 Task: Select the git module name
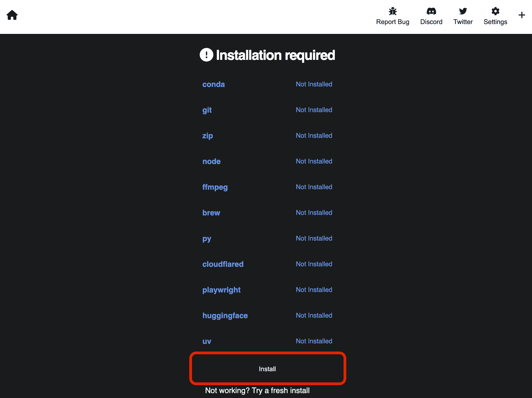207,110
